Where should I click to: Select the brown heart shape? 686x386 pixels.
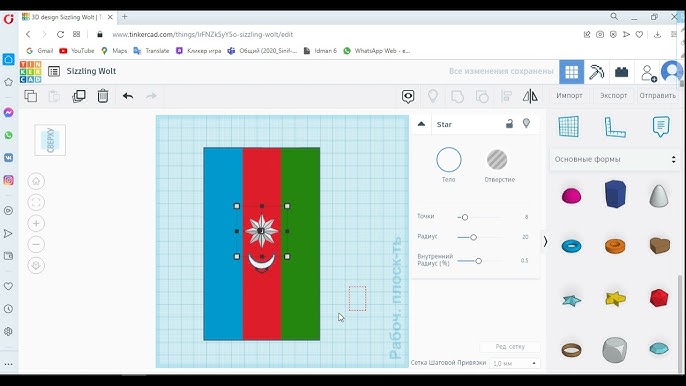[x=659, y=246]
